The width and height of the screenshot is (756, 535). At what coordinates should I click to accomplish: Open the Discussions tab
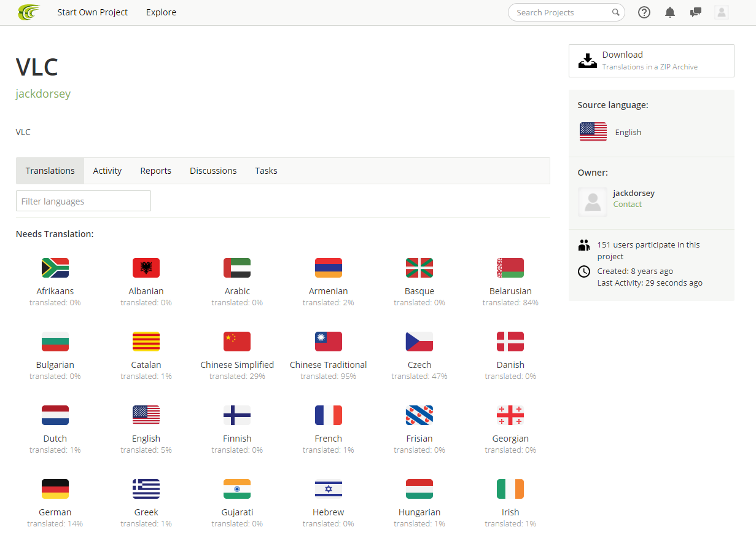pos(213,171)
